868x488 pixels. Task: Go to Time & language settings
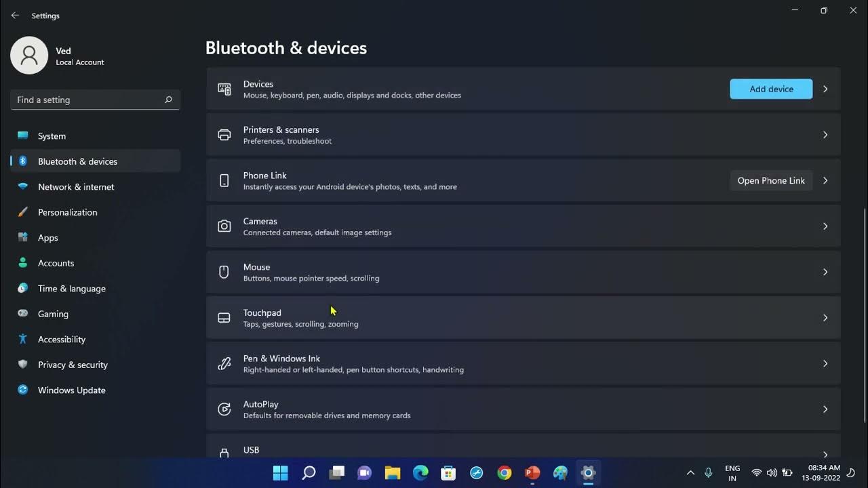(95, 288)
